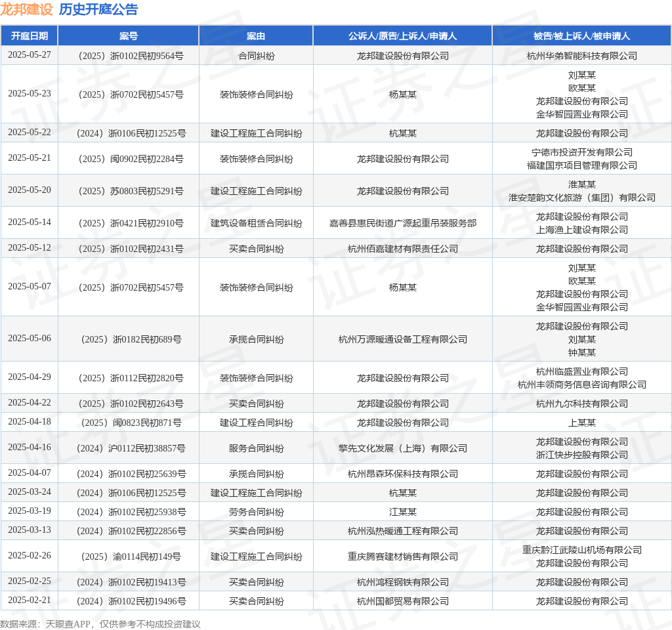Image resolution: width=672 pixels, height=630 pixels.
Task: Select 宁德市投资开发有限公司 in the defendant column
Action: click(x=581, y=152)
